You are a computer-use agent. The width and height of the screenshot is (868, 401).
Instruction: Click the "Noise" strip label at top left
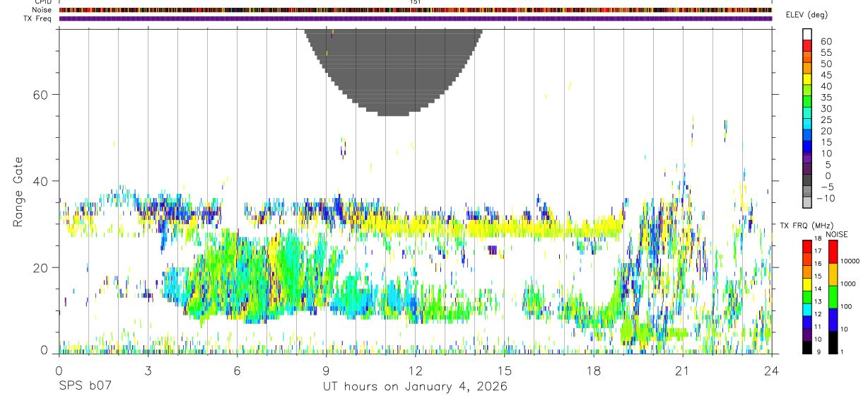coord(42,10)
